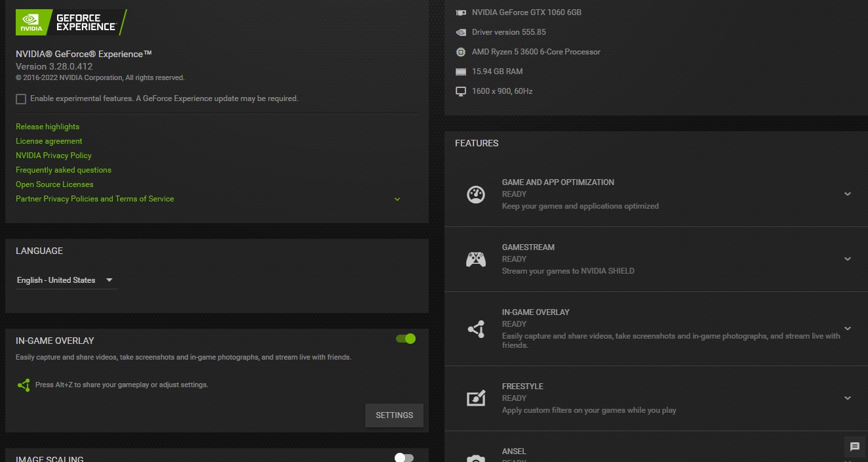Click the feedback chat icon in corner
The height and width of the screenshot is (462, 868).
click(856, 445)
